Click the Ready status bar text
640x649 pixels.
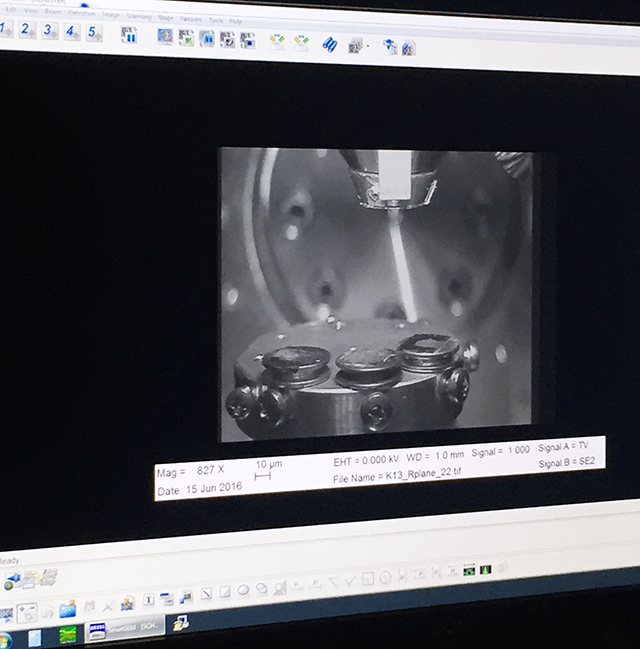click(x=9, y=561)
